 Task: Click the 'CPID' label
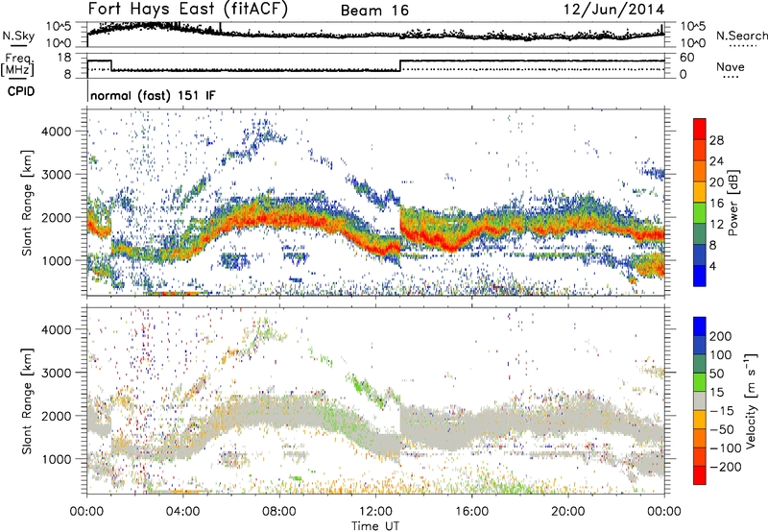pyautogui.click(x=21, y=91)
